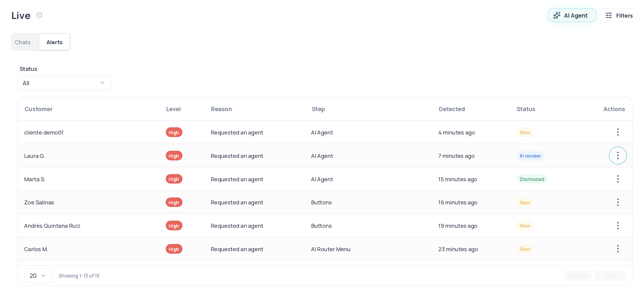Open actions menu for Laura G.
The image size is (644, 300).
[x=618, y=156]
